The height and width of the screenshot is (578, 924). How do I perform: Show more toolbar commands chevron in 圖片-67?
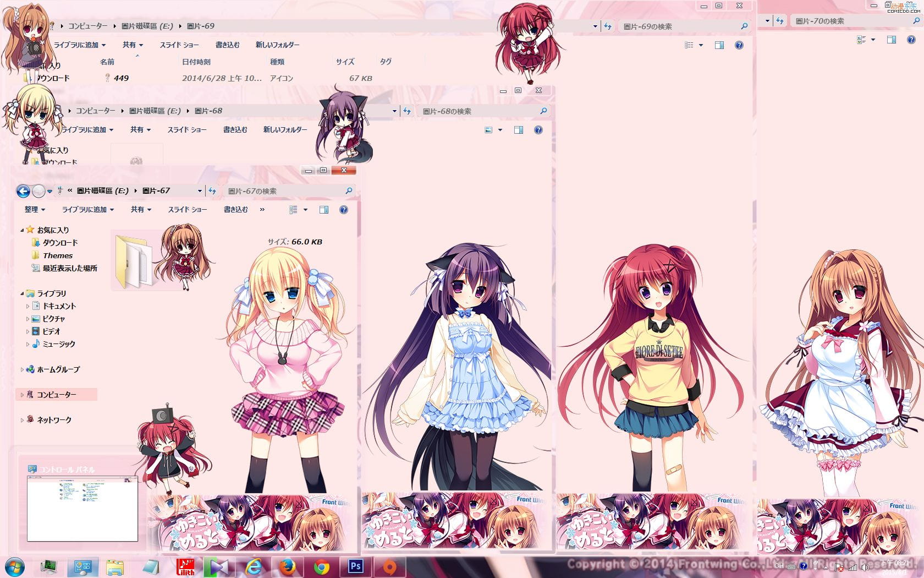262,210
